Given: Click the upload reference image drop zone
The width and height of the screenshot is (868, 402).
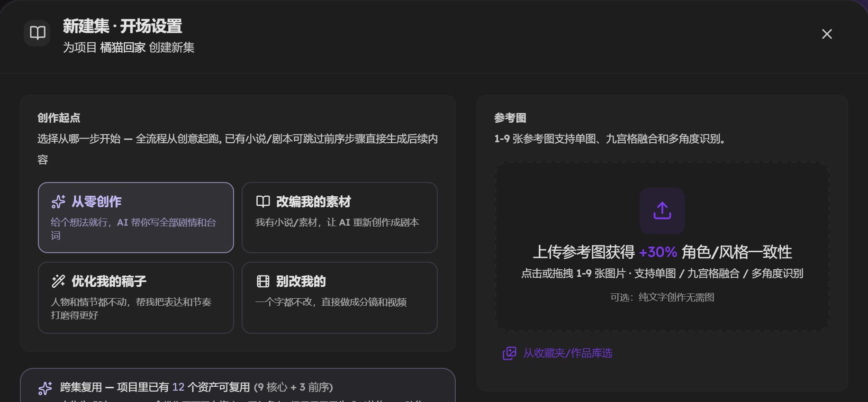Looking at the screenshot, I should click(662, 247).
